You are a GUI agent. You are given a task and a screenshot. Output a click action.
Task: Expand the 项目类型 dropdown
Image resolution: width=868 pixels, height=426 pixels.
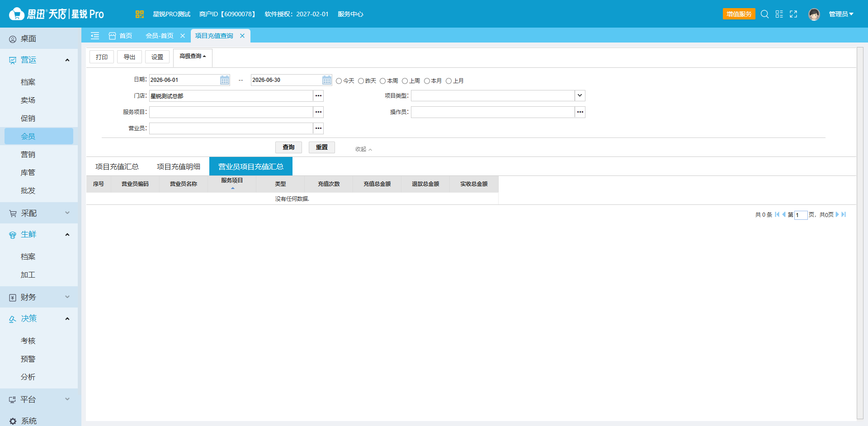[580, 96]
